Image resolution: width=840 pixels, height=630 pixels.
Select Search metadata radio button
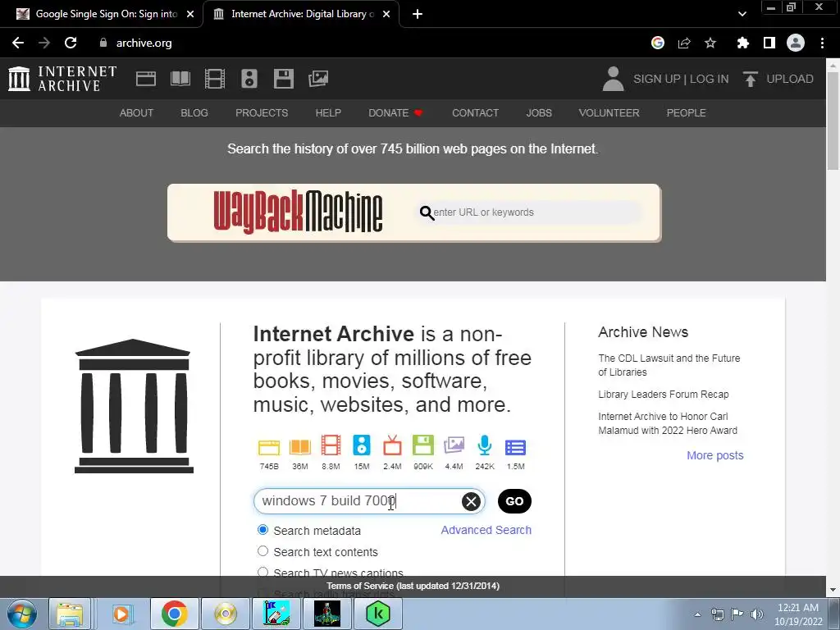pyautogui.click(x=262, y=530)
